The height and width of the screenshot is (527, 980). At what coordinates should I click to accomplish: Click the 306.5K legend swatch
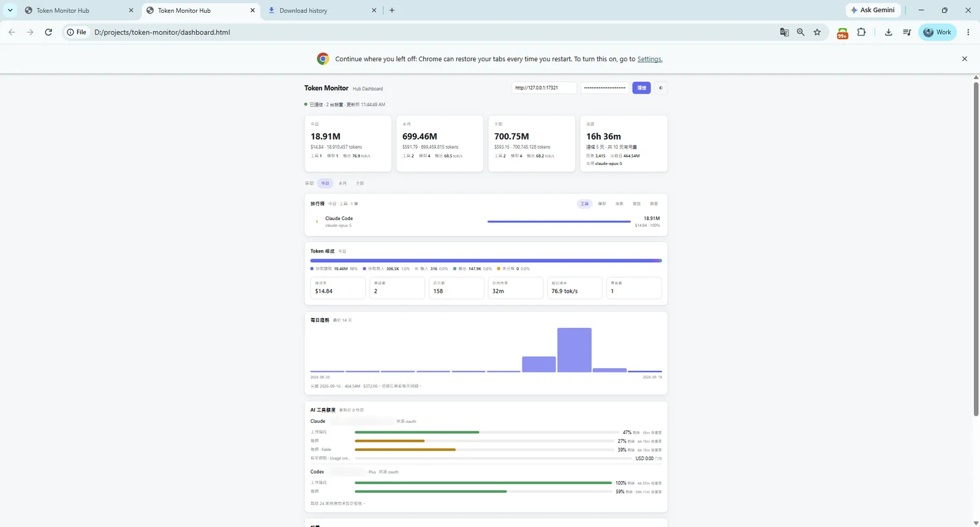coord(364,268)
